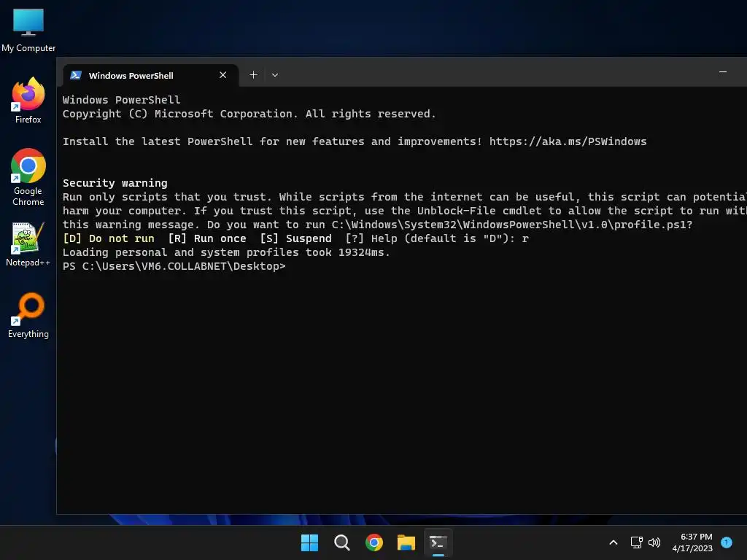This screenshot has width=747, height=560.
Task: Select the Windows PowerShell tab
Action: (x=150, y=75)
